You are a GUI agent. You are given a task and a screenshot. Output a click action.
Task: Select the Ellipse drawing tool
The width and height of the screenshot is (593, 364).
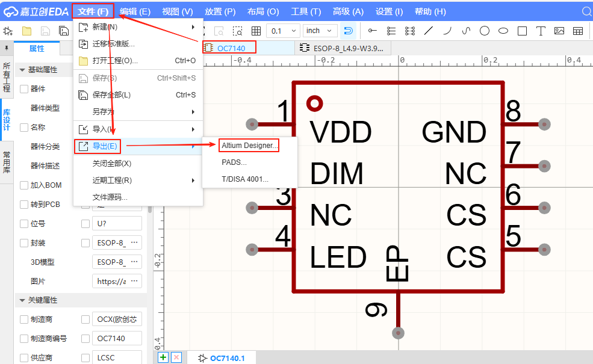[x=503, y=30]
